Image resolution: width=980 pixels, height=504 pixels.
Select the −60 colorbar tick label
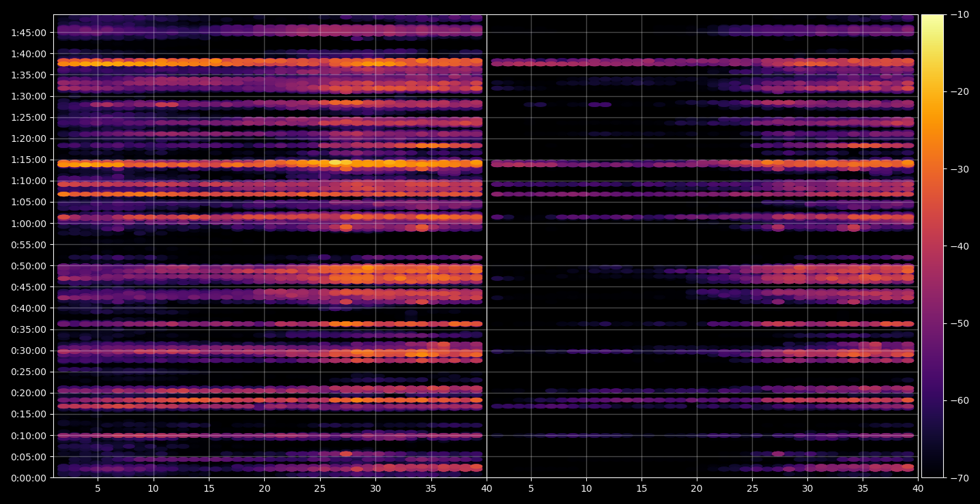pyautogui.click(x=959, y=400)
